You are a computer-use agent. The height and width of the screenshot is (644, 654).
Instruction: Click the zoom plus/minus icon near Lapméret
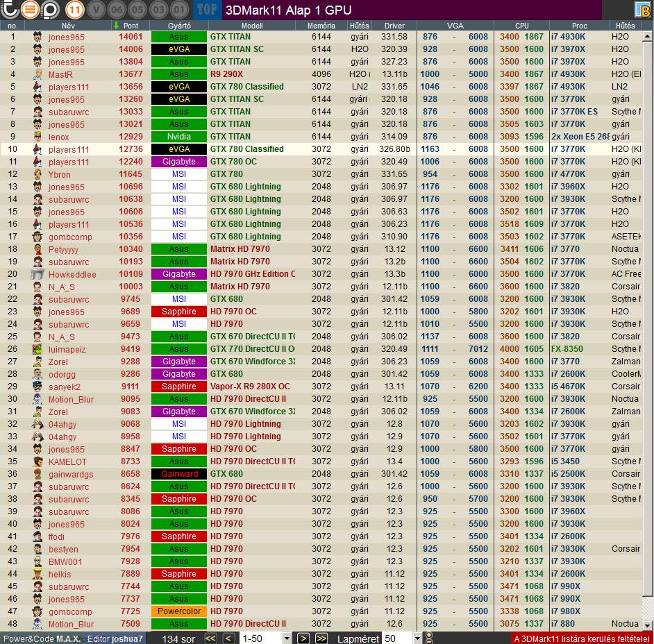point(429,638)
